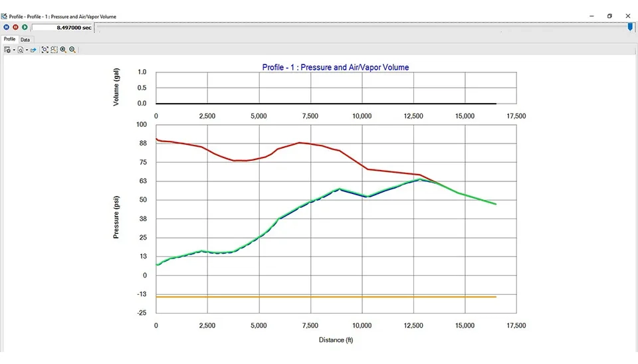Activate the zoom window selection tool
Image resolution: width=638 pixels, height=364 pixels.
coord(54,50)
